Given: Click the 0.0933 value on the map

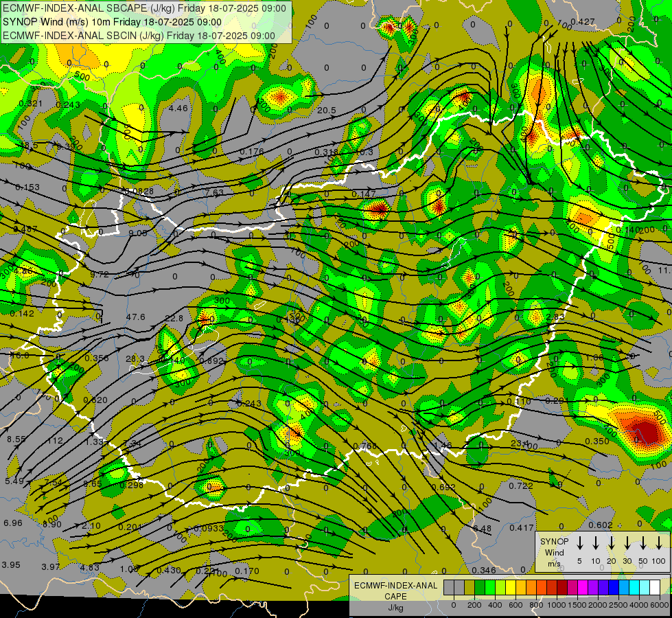Looking at the screenshot, I should (209, 528).
